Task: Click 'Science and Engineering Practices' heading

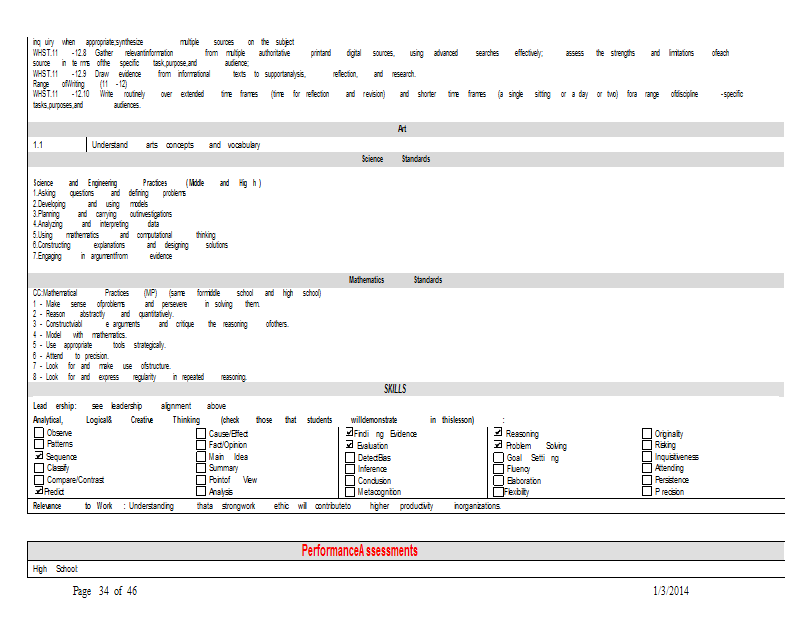Action: click(147, 183)
